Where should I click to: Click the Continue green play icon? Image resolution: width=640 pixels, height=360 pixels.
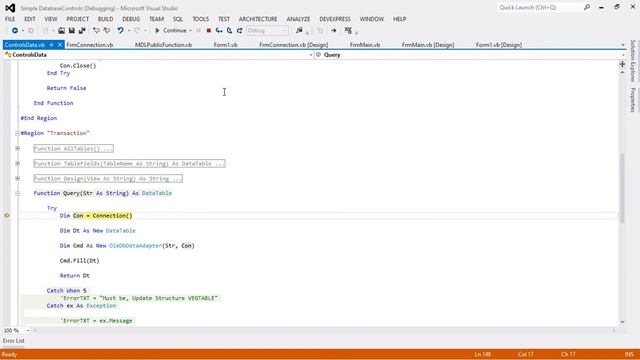pos(157,31)
